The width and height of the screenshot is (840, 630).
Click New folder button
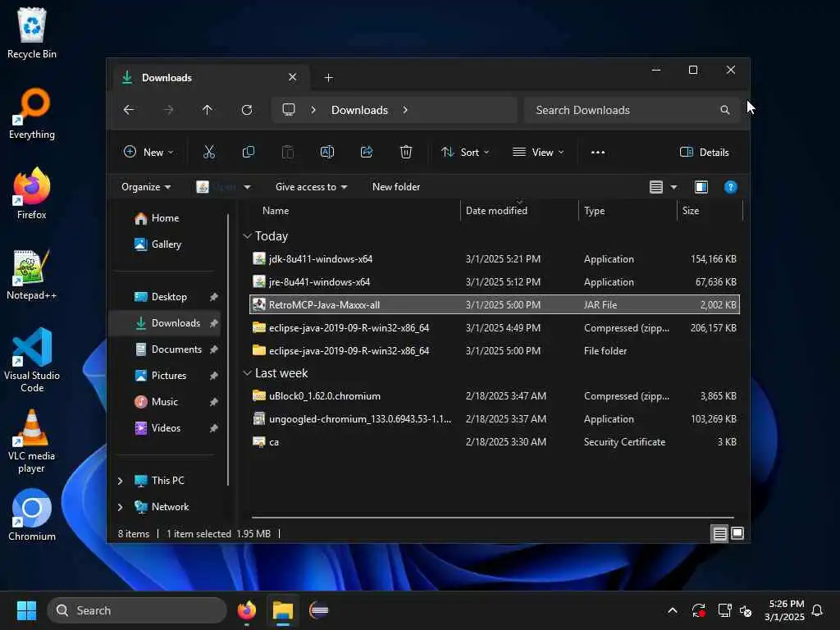(396, 187)
